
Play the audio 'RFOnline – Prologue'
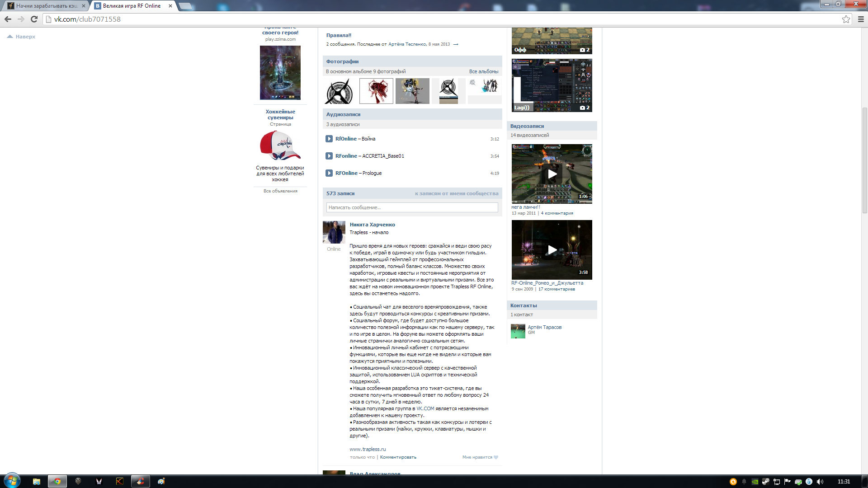pyautogui.click(x=329, y=173)
